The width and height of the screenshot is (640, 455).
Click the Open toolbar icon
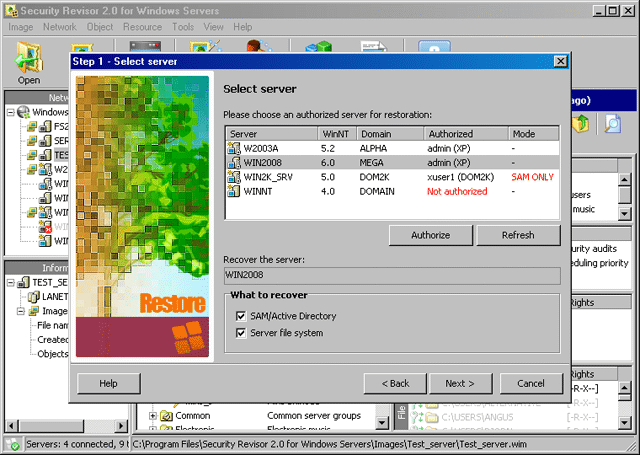click(x=29, y=62)
